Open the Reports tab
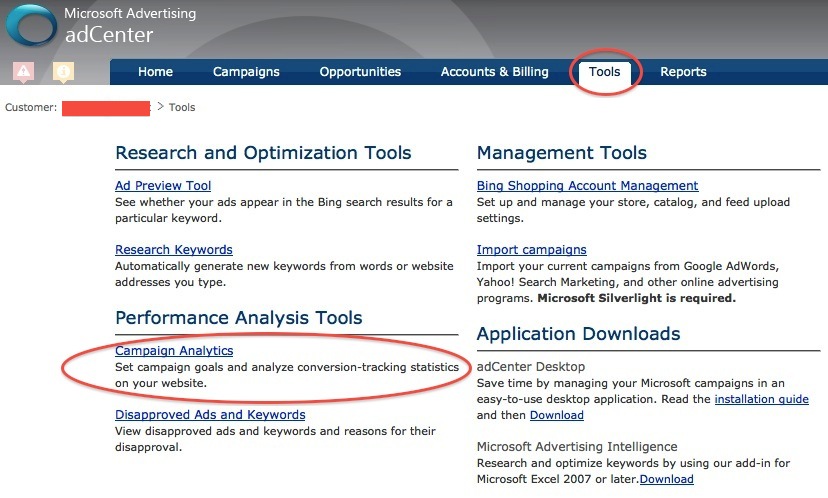Viewport: 828px width, 498px height. tap(683, 72)
